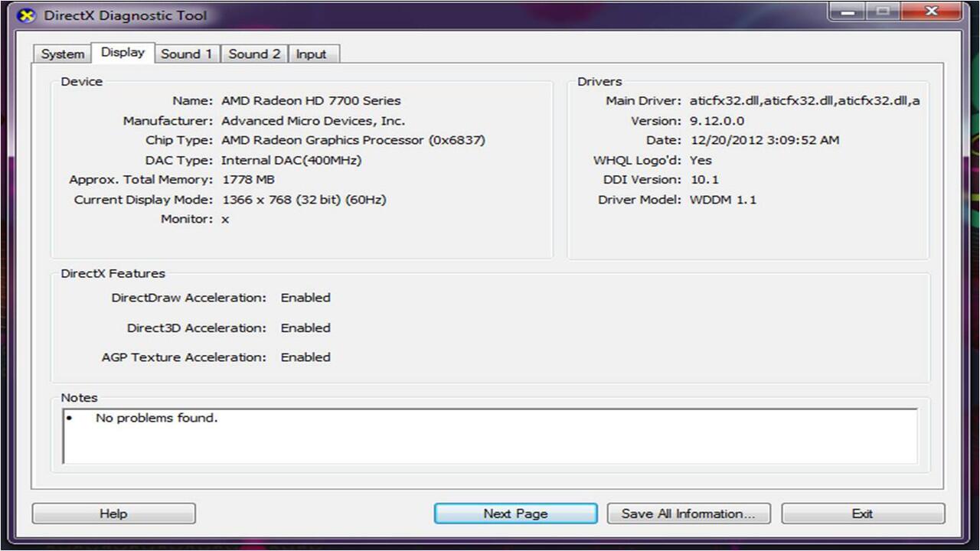Image resolution: width=980 pixels, height=551 pixels.
Task: Click display mode '1366 x 768 (32 bit) (60Hz)'
Action: [x=304, y=200]
